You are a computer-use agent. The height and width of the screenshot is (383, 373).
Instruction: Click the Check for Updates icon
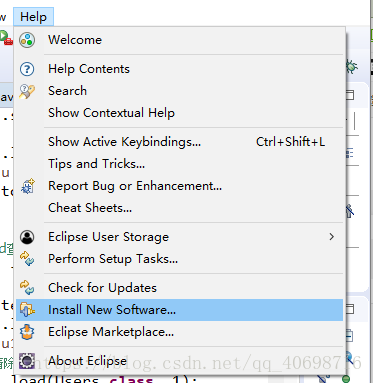pos(27,288)
